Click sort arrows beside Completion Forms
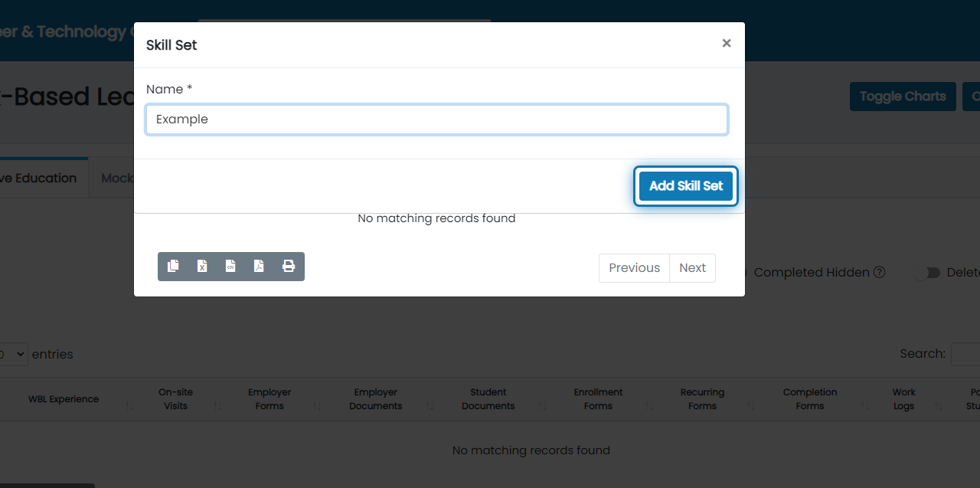The image size is (980, 488). [x=865, y=406]
